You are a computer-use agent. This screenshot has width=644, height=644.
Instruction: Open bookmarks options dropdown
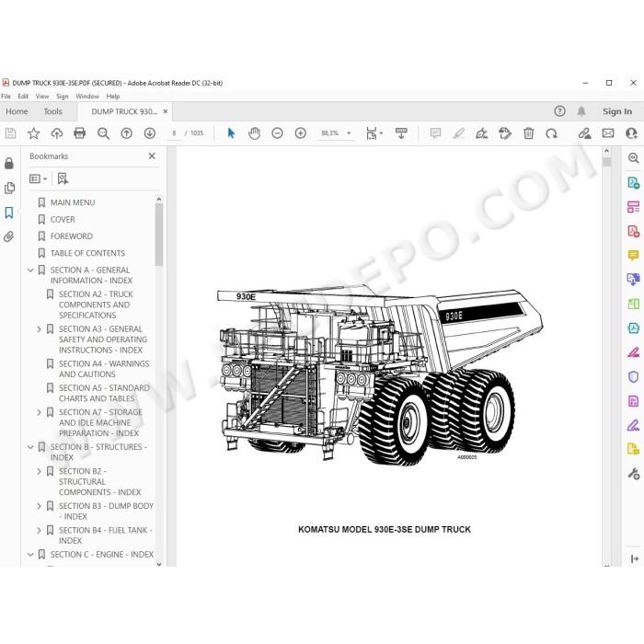point(39,178)
